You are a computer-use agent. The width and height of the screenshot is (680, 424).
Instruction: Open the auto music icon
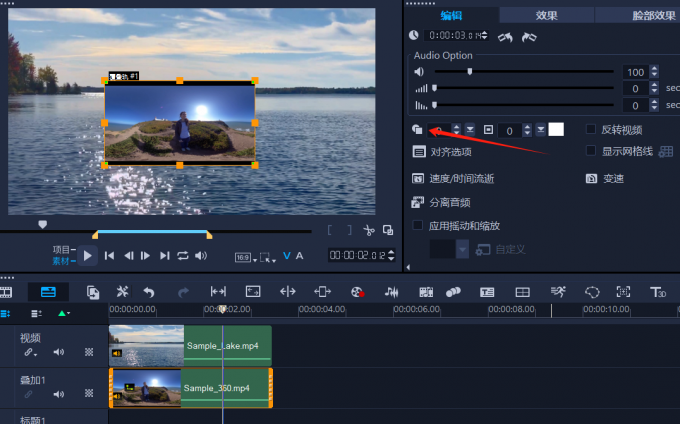point(426,292)
